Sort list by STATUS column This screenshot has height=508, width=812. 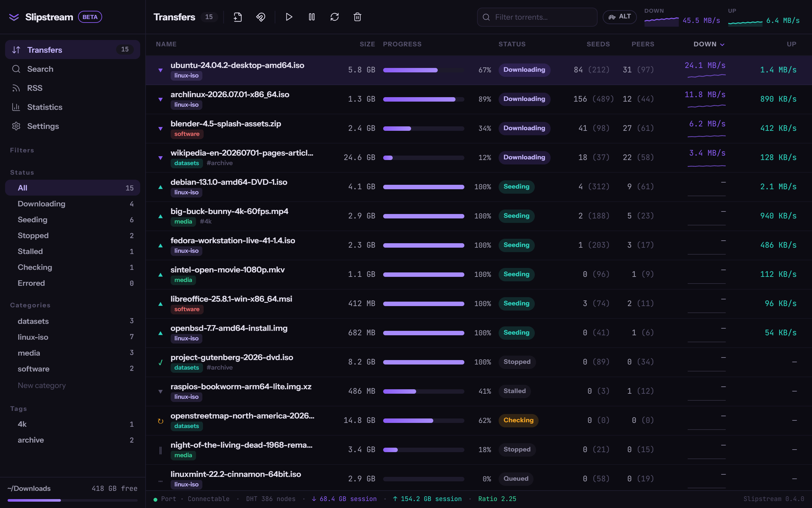512,44
